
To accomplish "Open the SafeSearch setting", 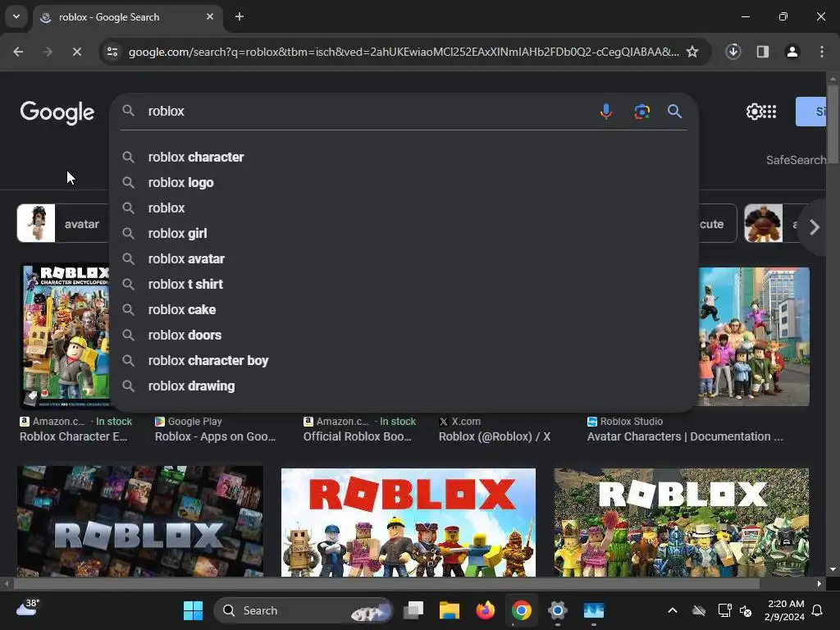I will coord(796,160).
